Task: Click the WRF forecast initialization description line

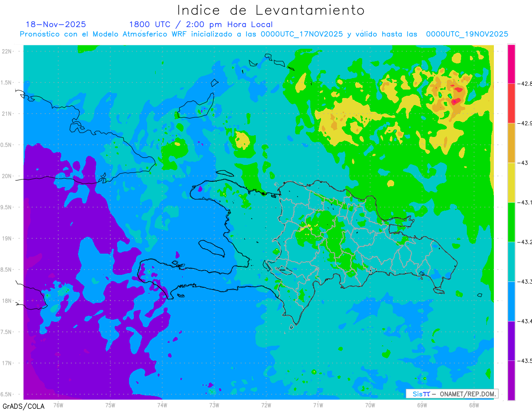Action: (264, 34)
